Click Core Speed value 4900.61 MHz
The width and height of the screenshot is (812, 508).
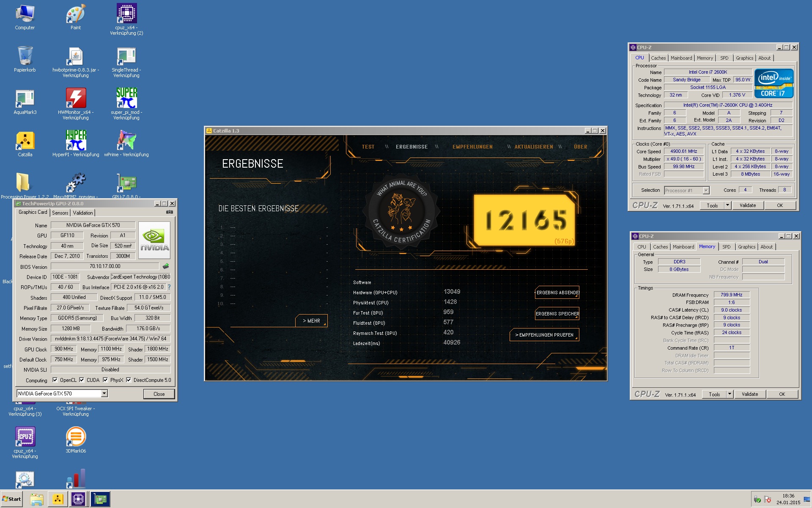click(x=684, y=151)
